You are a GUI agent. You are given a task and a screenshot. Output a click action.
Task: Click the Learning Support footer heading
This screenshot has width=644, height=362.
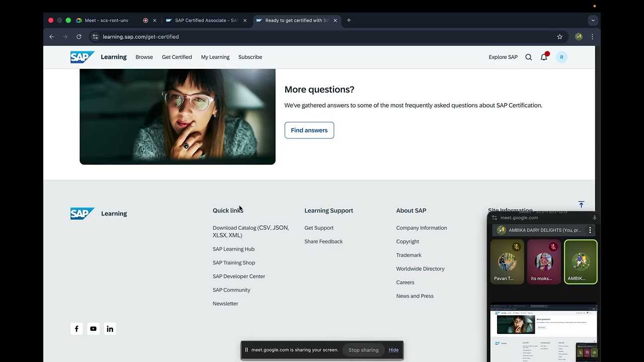pyautogui.click(x=329, y=211)
